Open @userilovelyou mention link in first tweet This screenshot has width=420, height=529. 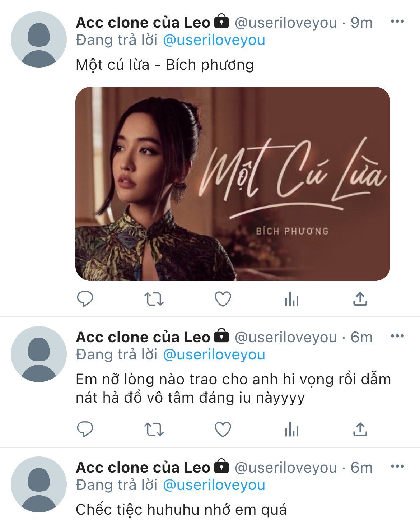pos(214,40)
